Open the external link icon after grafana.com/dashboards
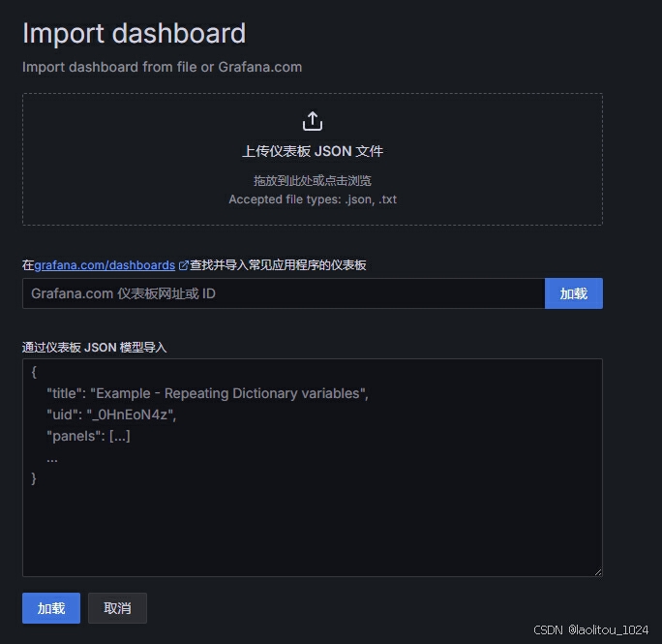Screen dimensions: 662x644 (x=183, y=265)
